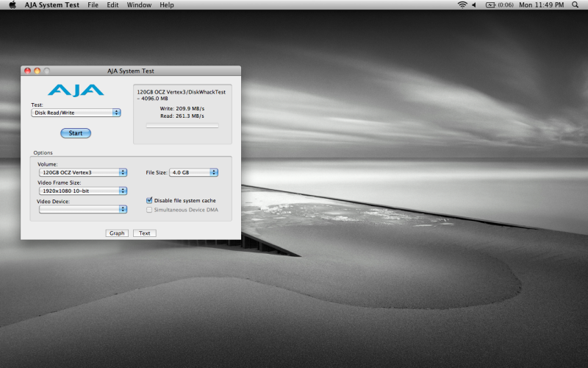
Task: Click the battery charging icon
Action: (x=491, y=5)
